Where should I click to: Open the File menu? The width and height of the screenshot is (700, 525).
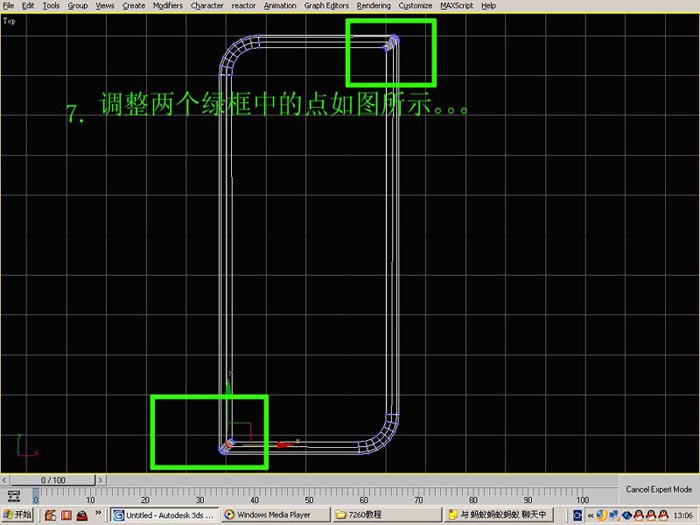pyautogui.click(x=8, y=5)
